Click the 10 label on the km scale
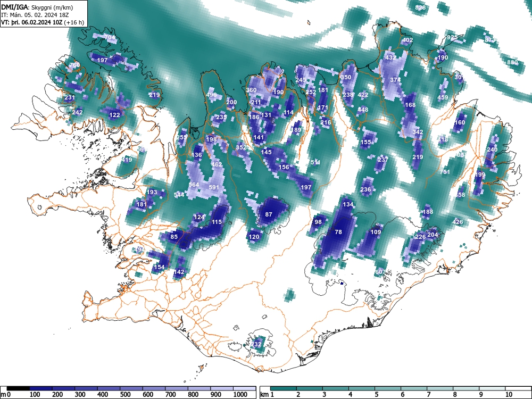Image resolution: width=532 pixels, height=399 pixels. 509,394
